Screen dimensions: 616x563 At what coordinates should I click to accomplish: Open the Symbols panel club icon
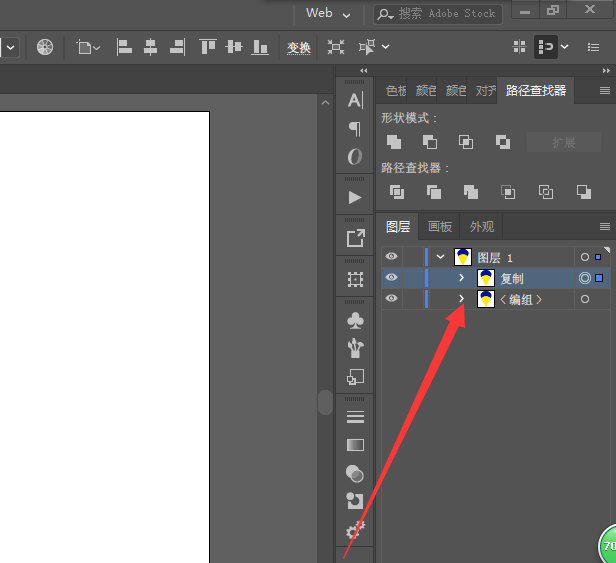355,320
